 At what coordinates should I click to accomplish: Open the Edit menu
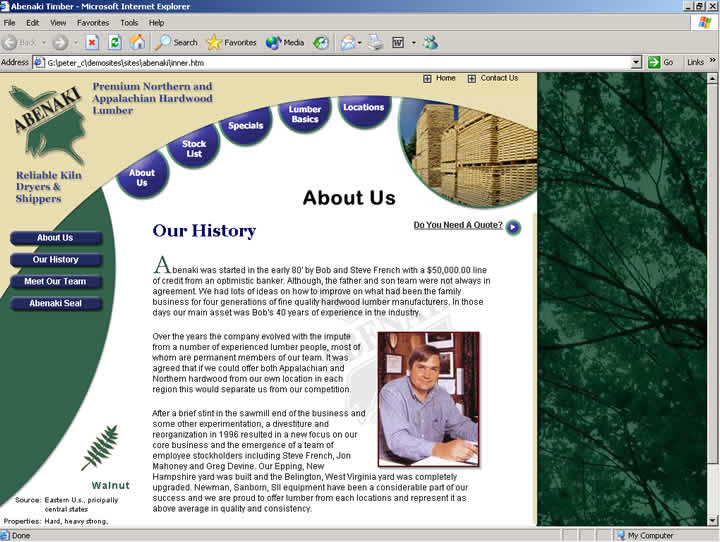[33, 23]
